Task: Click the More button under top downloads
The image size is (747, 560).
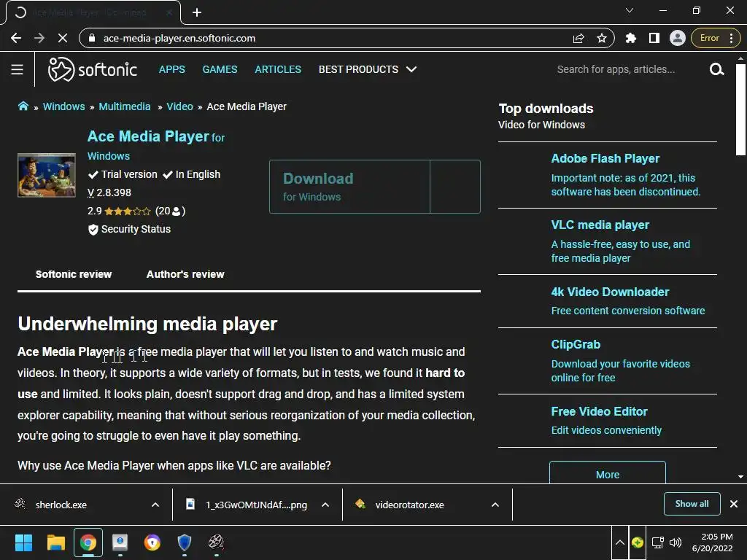Action: coord(608,473)
